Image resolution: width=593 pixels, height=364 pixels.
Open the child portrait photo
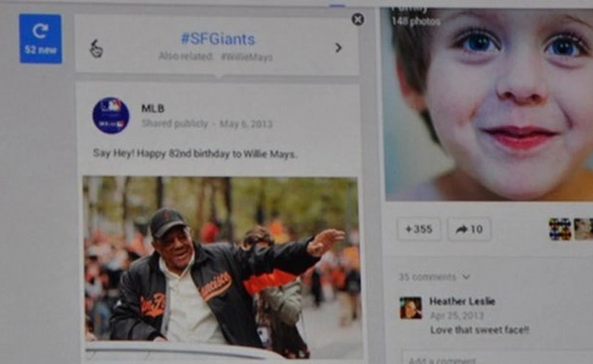coord(489,104)
